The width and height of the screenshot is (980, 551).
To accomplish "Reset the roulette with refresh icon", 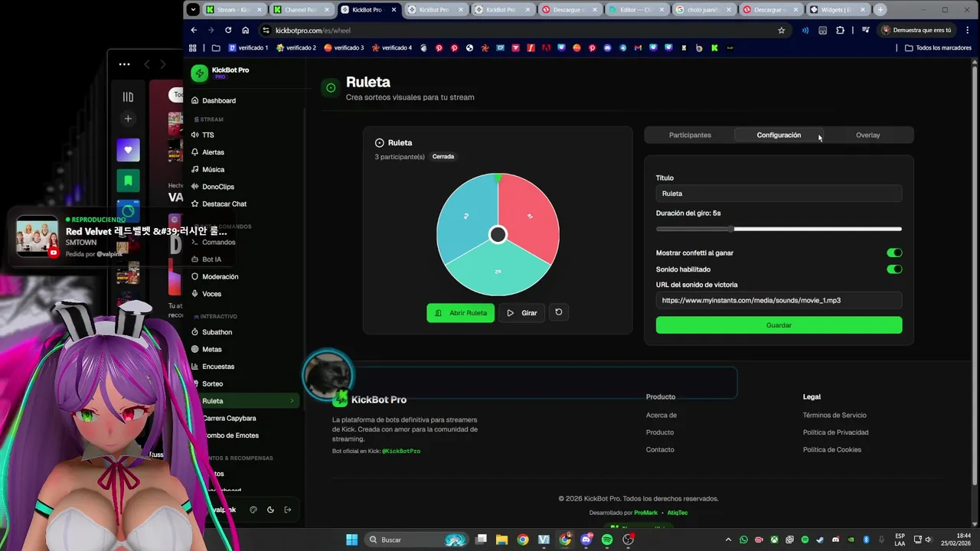I will pyautogui.click(x=559, y=312).
